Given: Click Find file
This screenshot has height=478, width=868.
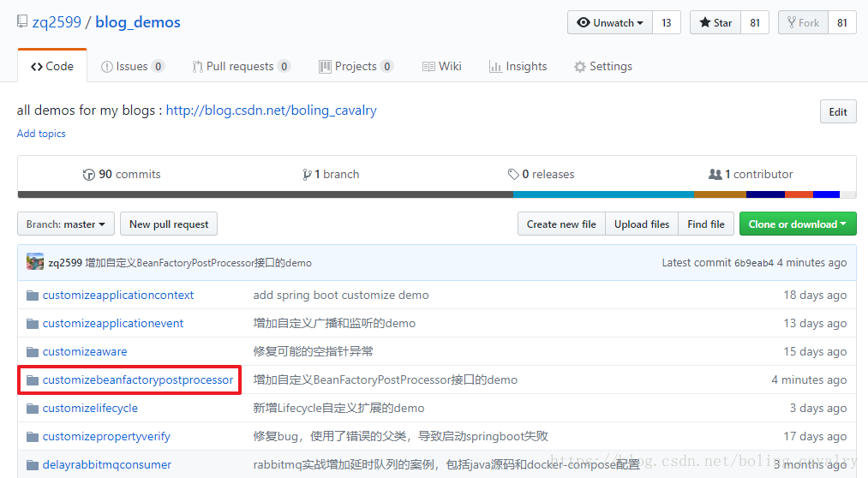Looking at the screenshot, I should (706, 224).
